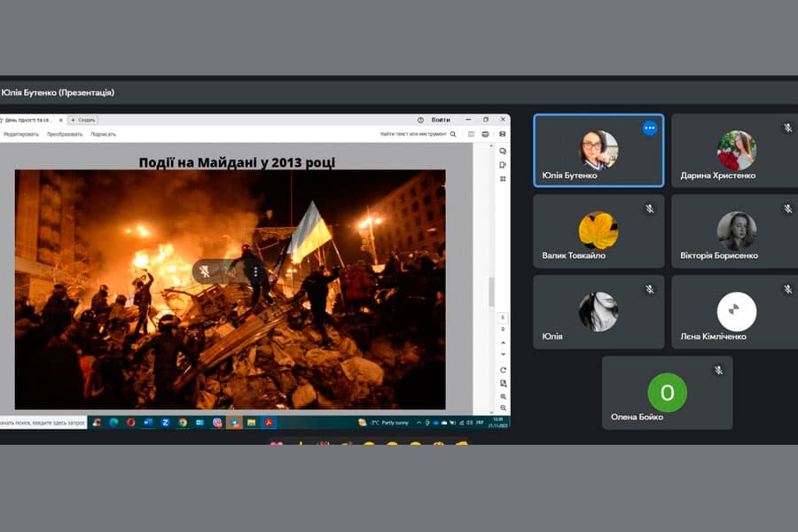
Task: Click Создать new tab button
Action: (x=83, y=120)
